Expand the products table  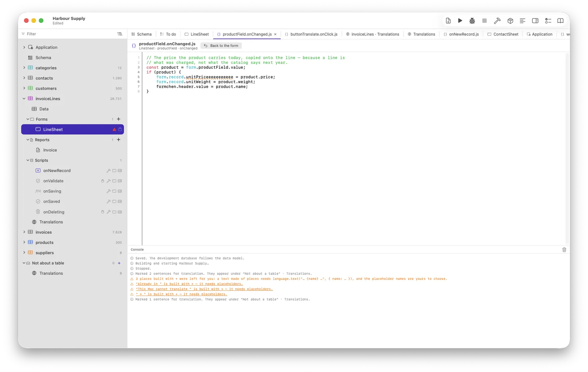(24, 243)
